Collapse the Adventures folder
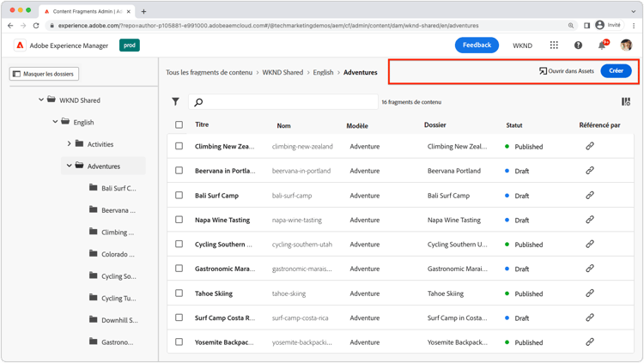The height and width of the screenshot is (363, 644). (69, 166)
